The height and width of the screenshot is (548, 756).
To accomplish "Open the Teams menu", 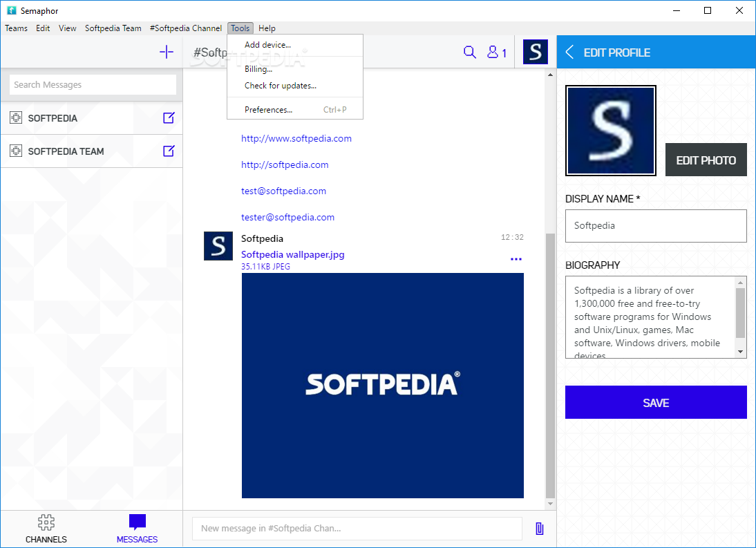I will [16, 28].
